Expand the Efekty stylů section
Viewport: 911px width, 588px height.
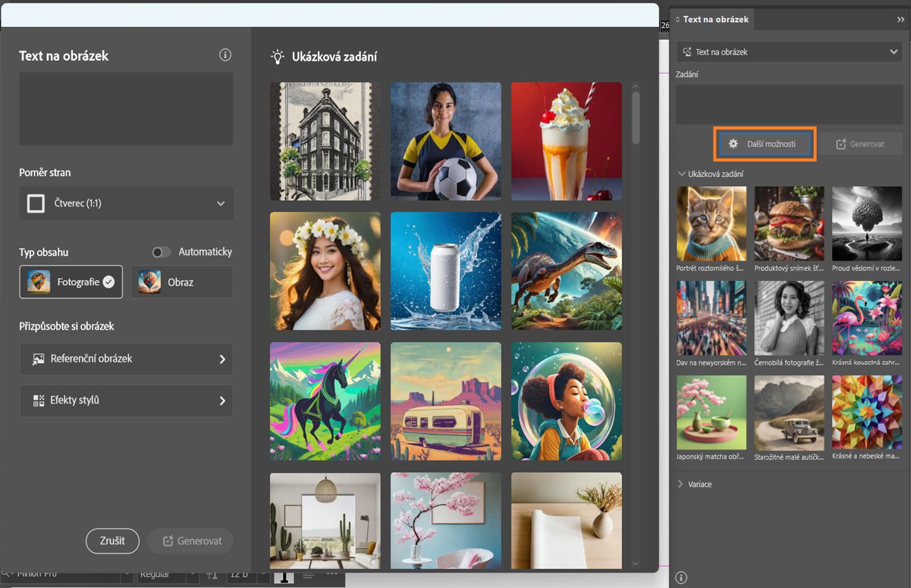point(126,401)
